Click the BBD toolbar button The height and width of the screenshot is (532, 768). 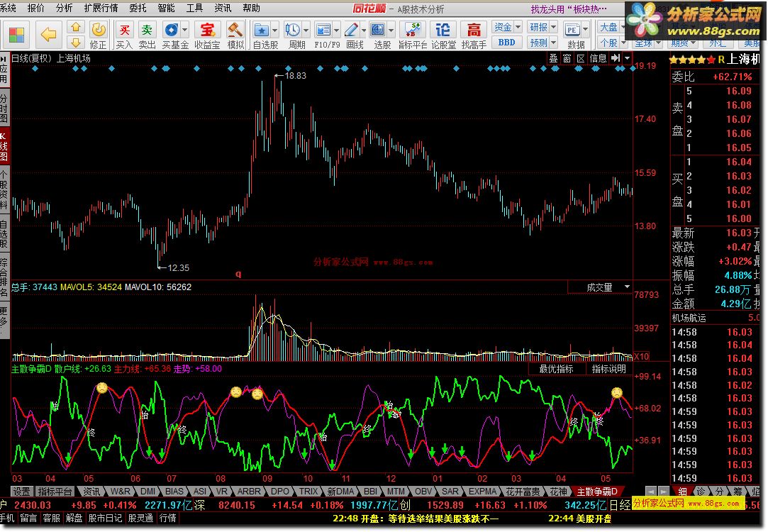tap(506, 43)
